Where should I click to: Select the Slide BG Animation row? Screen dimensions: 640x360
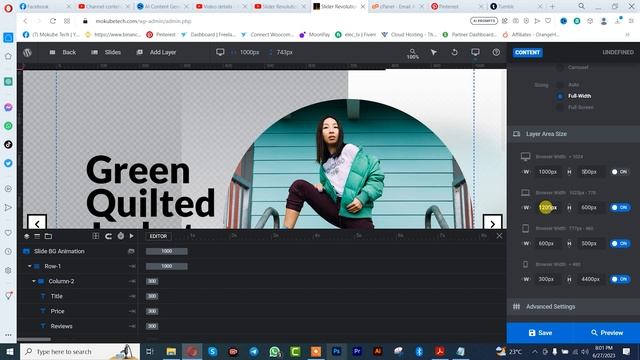tap(79, 251)
